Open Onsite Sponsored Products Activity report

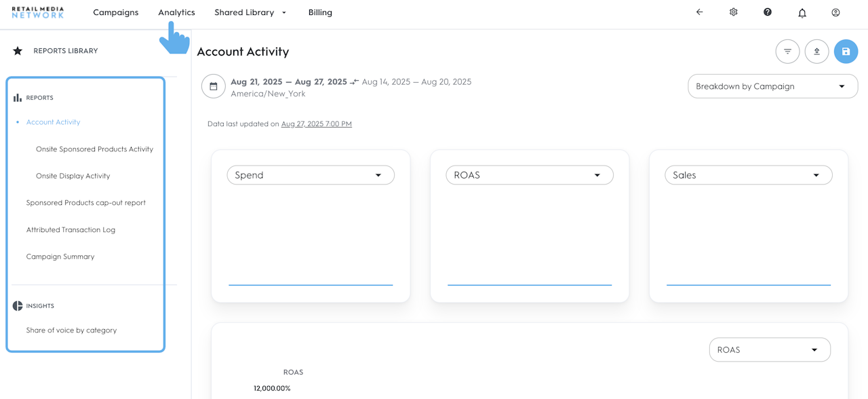[x=94, y=149]
